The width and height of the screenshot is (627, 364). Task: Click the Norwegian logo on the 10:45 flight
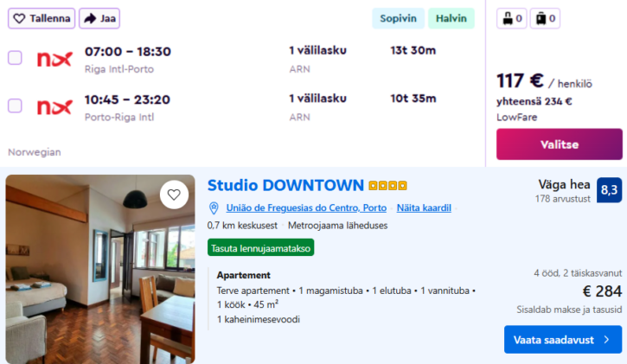pos(54,106)
